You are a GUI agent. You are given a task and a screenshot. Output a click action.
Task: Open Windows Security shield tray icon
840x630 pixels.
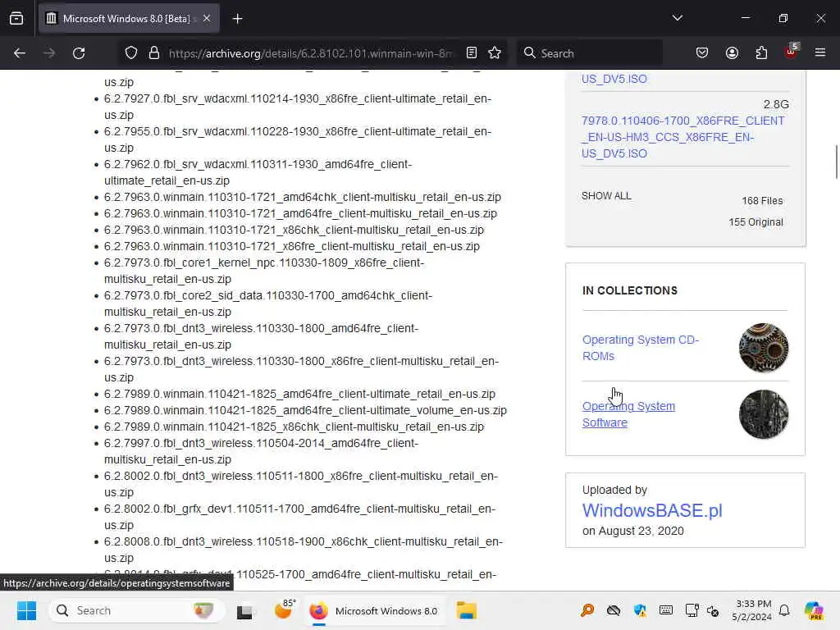[640, 610]
